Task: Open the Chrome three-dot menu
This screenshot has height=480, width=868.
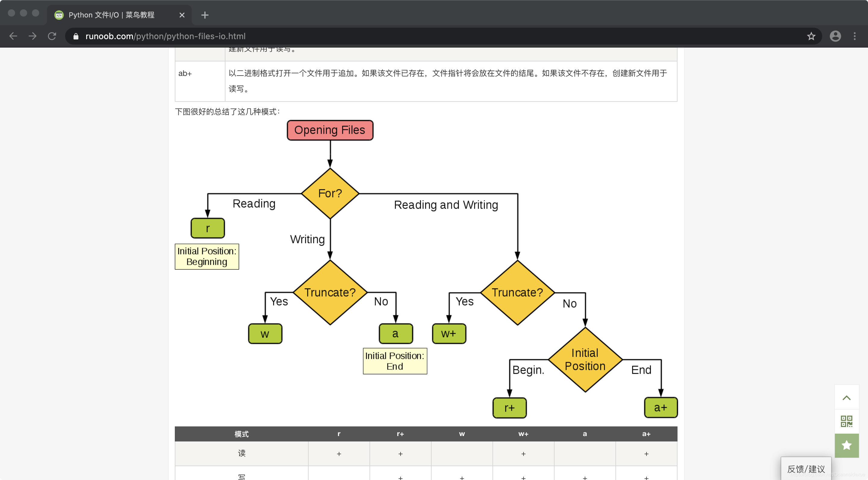Action: pyautogui.click(x=854, y=36)
